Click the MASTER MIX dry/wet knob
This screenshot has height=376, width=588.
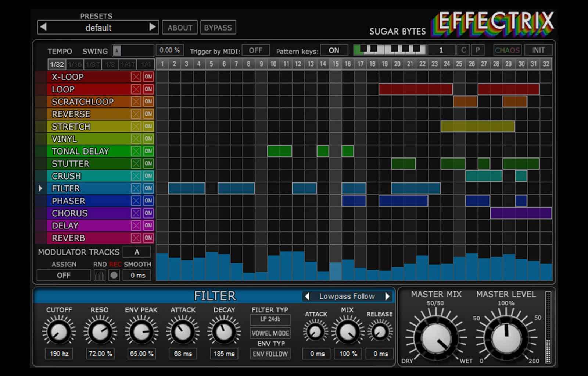pyautogui.click(x=436, y=338)
